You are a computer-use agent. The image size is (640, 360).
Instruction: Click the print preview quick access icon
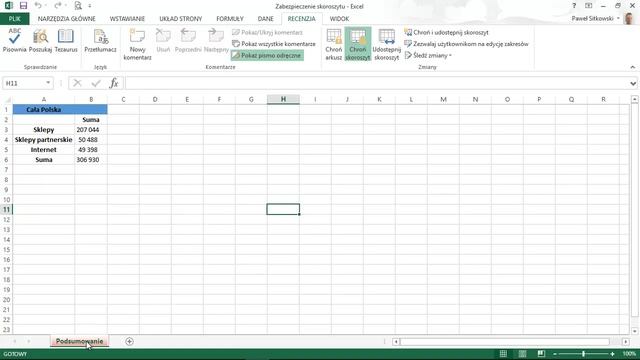[x=78, y=6]
